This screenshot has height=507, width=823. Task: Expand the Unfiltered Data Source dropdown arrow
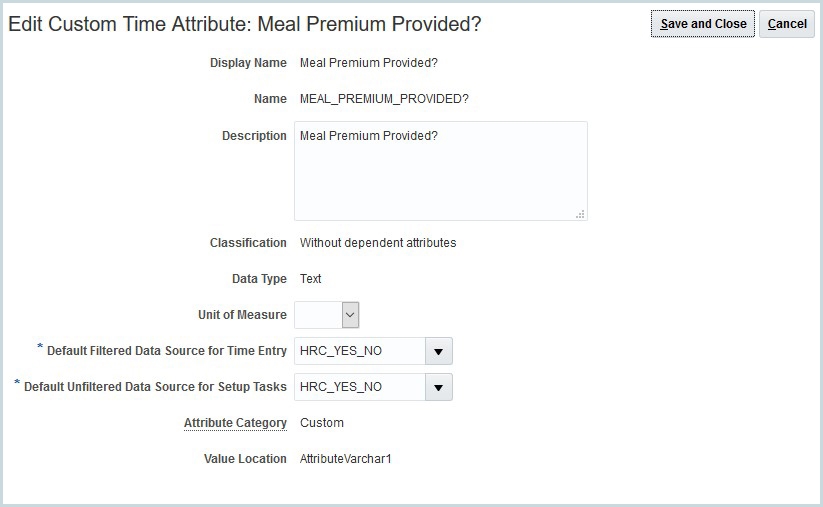pos(439,387)
